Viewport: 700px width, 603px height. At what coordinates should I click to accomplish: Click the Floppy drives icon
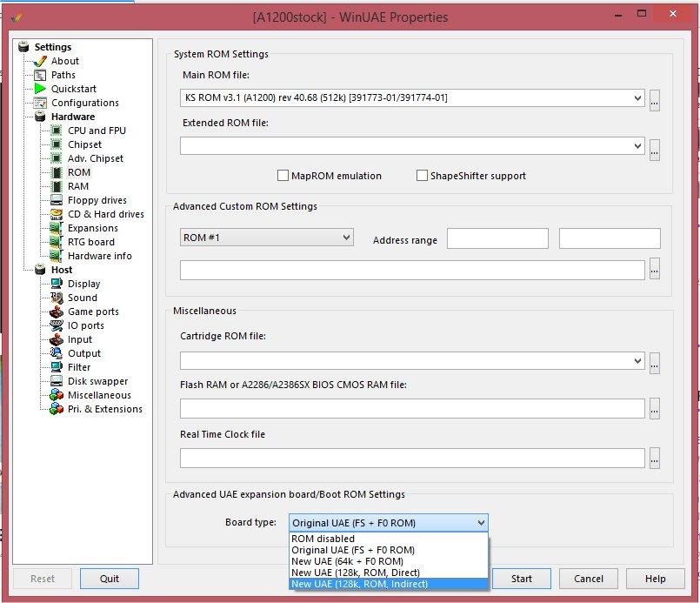(x=57, y=200)
